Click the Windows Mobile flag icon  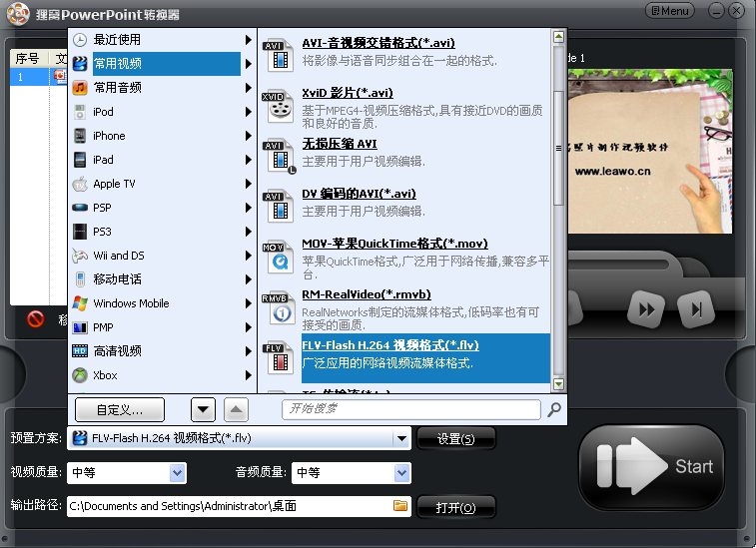click(x=80, y=303)
